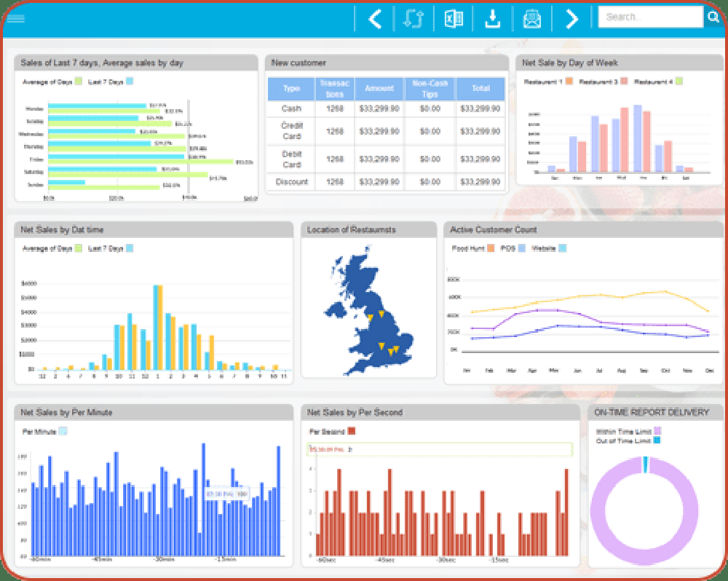Toggle Restaurant 3 legend swatch
728x581 pixels.
coord(624,82)
